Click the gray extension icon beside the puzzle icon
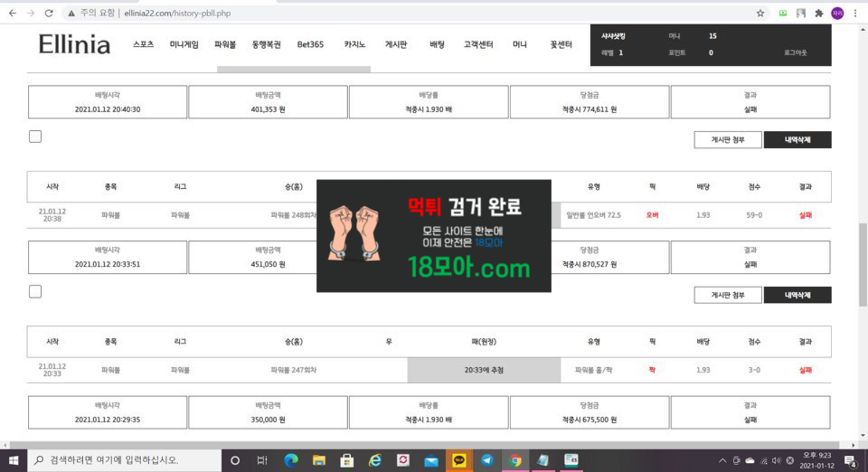The image size is (868, 472). [801, 13]
